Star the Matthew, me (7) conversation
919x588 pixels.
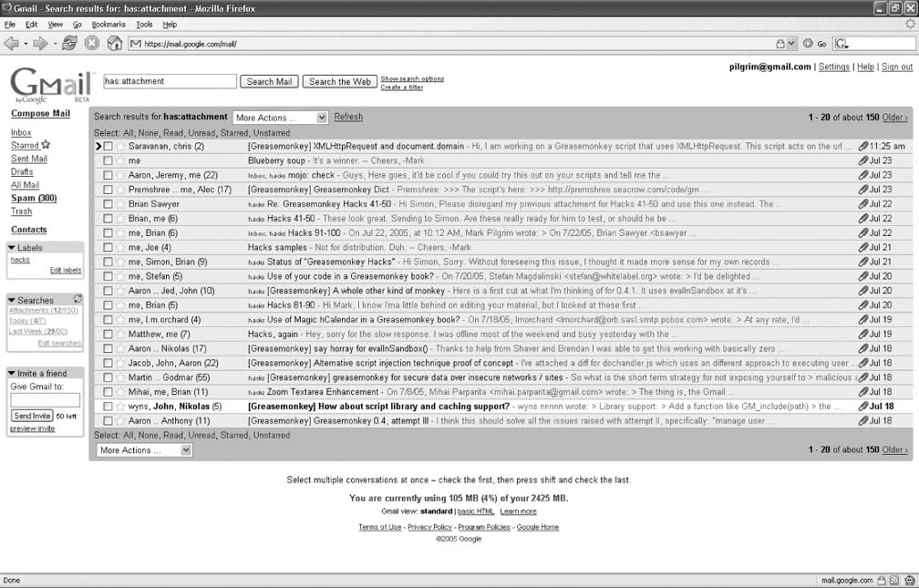120,335
